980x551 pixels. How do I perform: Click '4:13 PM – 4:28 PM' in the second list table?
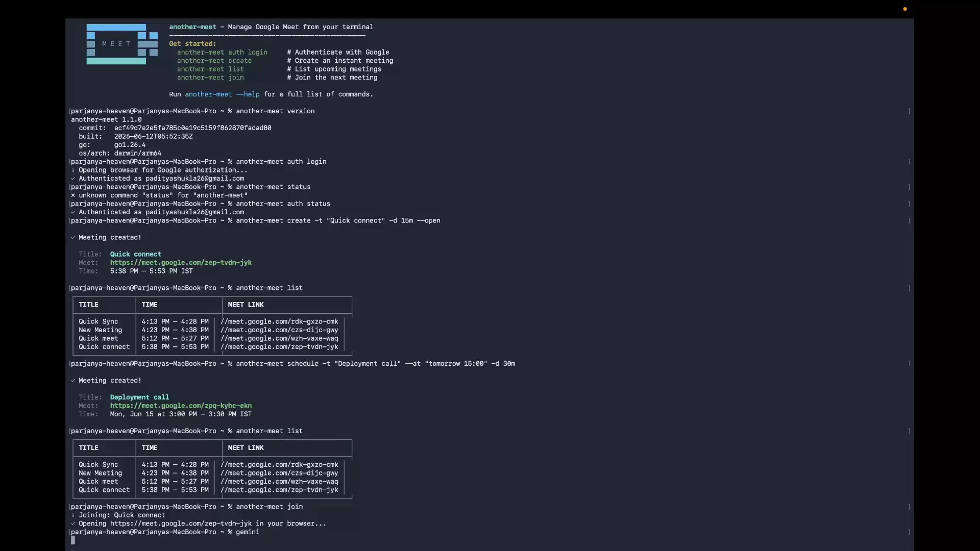(x=175, y=465)
